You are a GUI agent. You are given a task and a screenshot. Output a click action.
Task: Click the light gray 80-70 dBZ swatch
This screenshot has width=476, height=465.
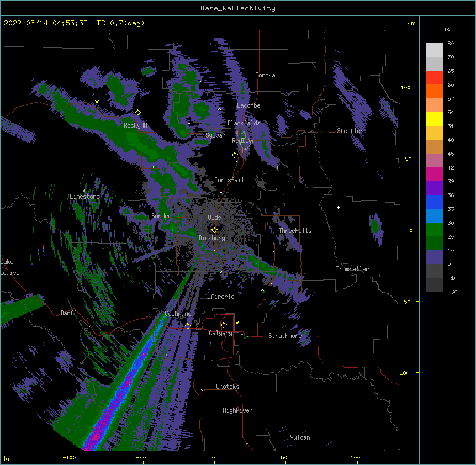click(434, 50)
